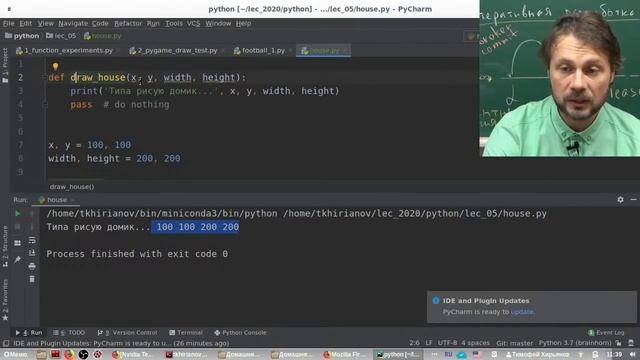
Task: Clear all Run console output with trash icon
Action: [32, 279]
